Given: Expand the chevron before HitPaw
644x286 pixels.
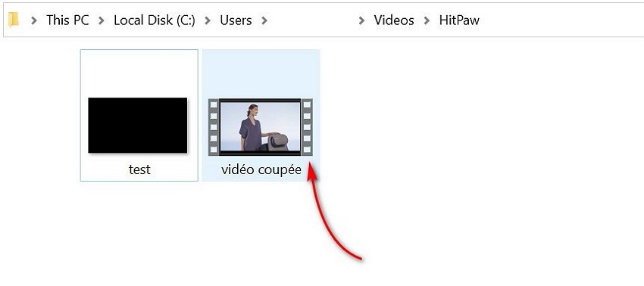Looking at the screenshot, I should coord(427,20).
